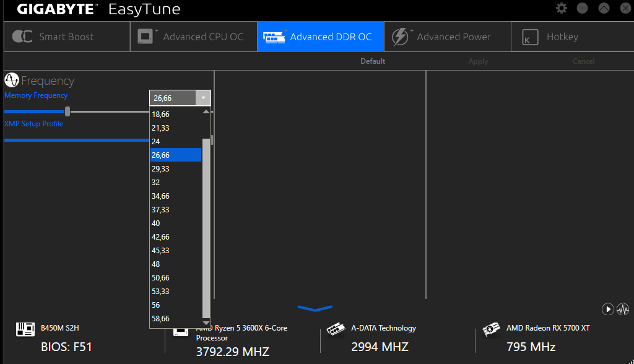Select 32 in the frequency list

pyautogui.click(x=176, y=183)
